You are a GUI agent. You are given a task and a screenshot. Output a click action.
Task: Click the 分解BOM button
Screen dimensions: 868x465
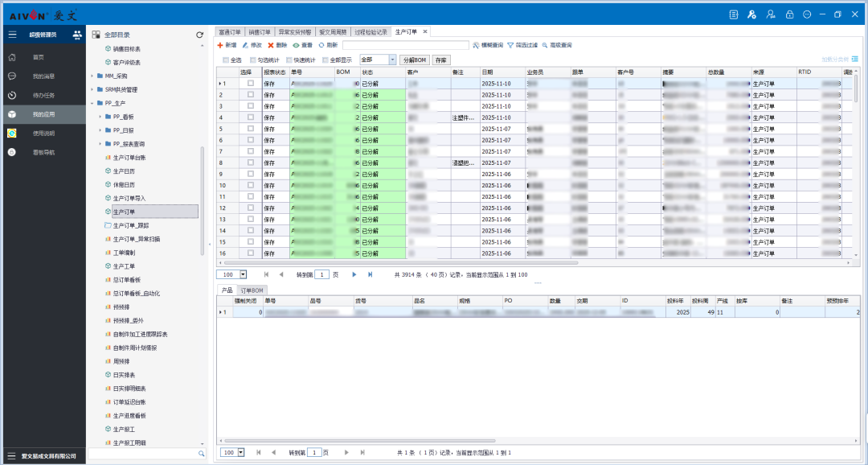tap(414, 60)
